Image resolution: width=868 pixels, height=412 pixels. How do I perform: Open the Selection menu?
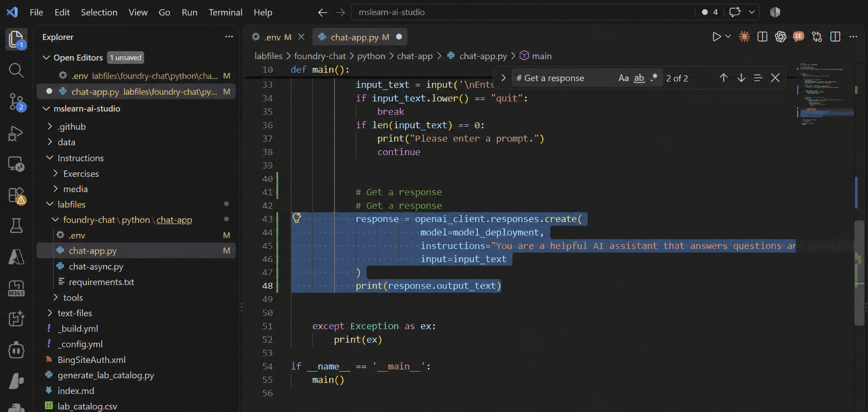pyautogui.click(x=99, y=12)
